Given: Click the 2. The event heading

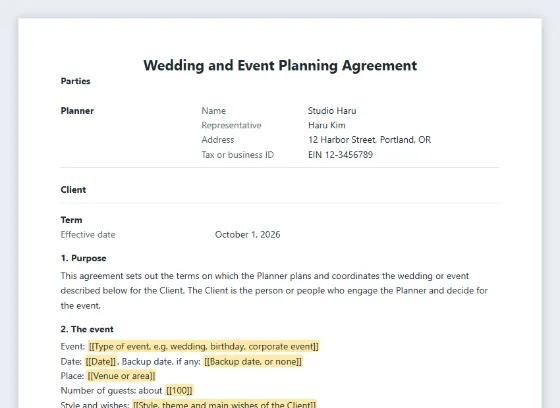Looking at the screenshot, I should [87, 329].
